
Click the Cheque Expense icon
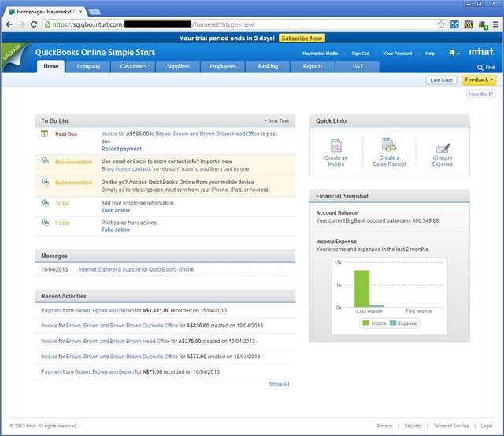(443, 148)
